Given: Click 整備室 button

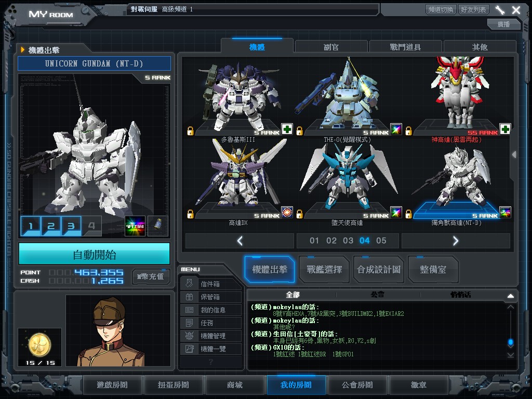Looking at the screenshot, I should (433, 270).
